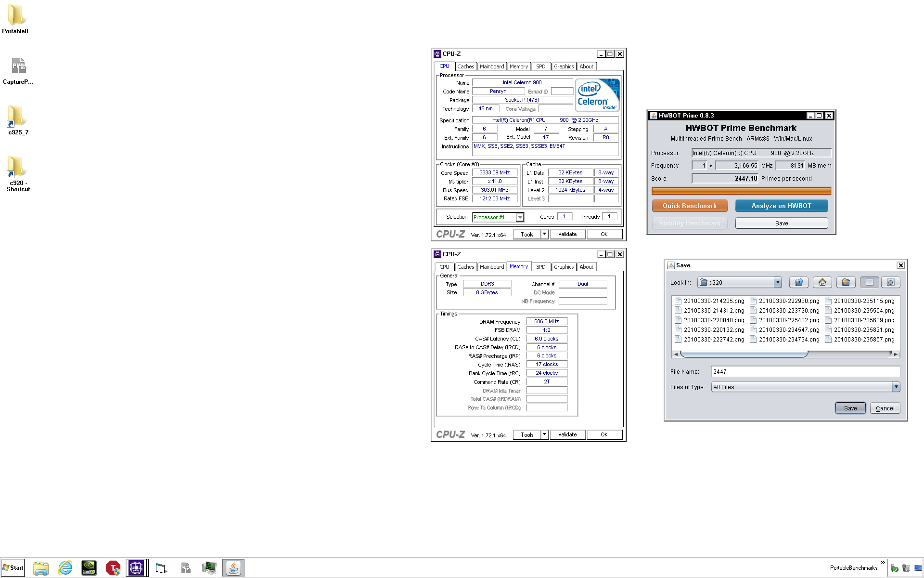
Task: Select file 20100330-220048.png
Action: (709, 320)
